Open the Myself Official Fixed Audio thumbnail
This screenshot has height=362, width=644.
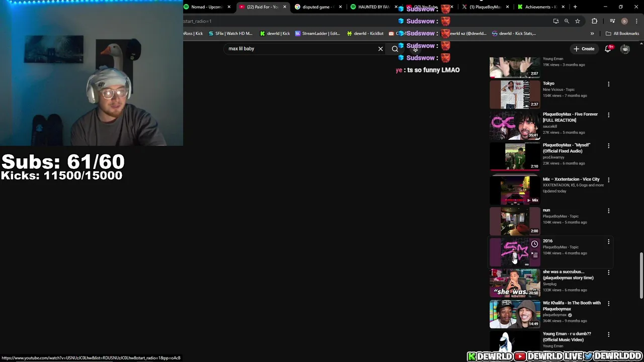515,156
